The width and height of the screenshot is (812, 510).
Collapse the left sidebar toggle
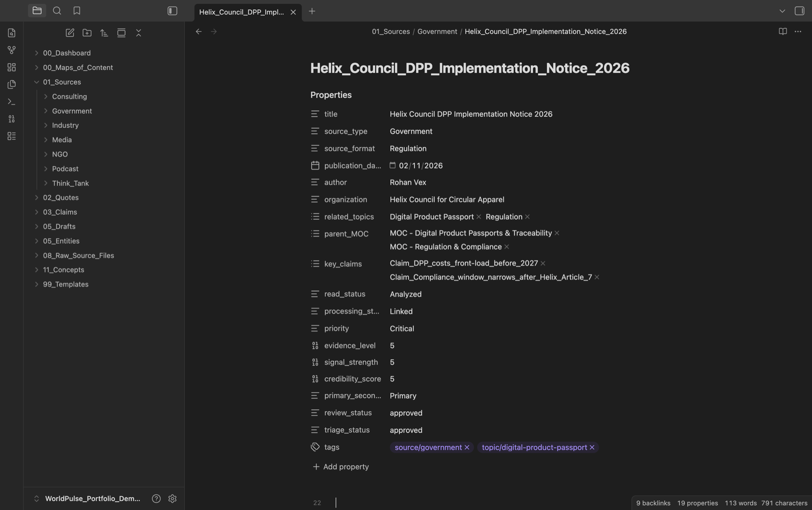pos(172,11)
